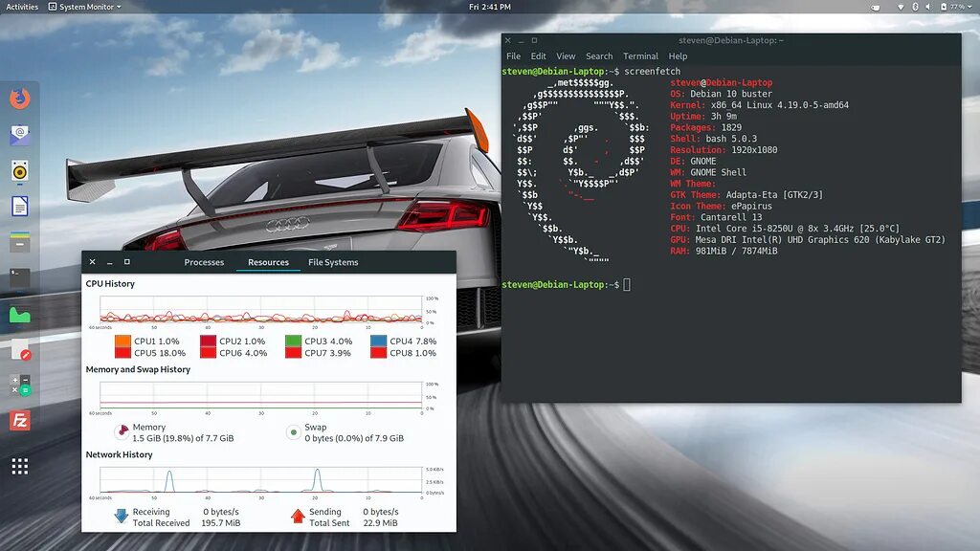Click the 'Resolution: 1920x1080' line
980x551 pixels.
pyautogui.click(x=724, y=150)
